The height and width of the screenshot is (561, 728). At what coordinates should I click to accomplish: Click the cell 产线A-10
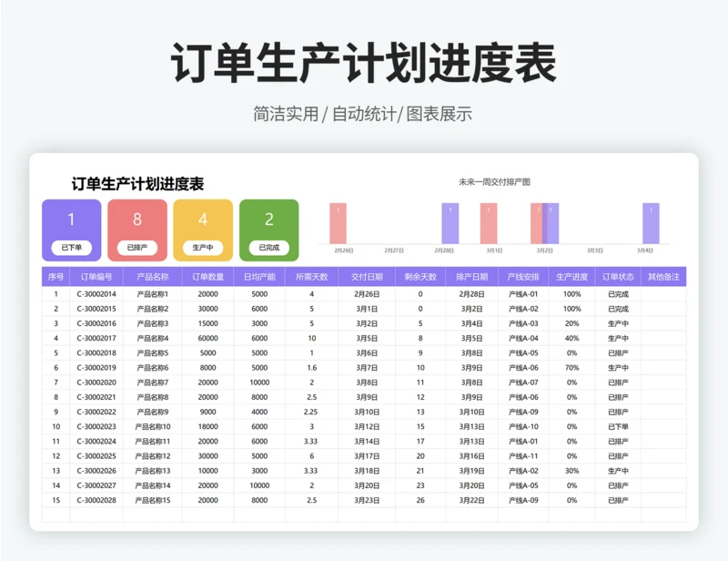tap(523, 427)
